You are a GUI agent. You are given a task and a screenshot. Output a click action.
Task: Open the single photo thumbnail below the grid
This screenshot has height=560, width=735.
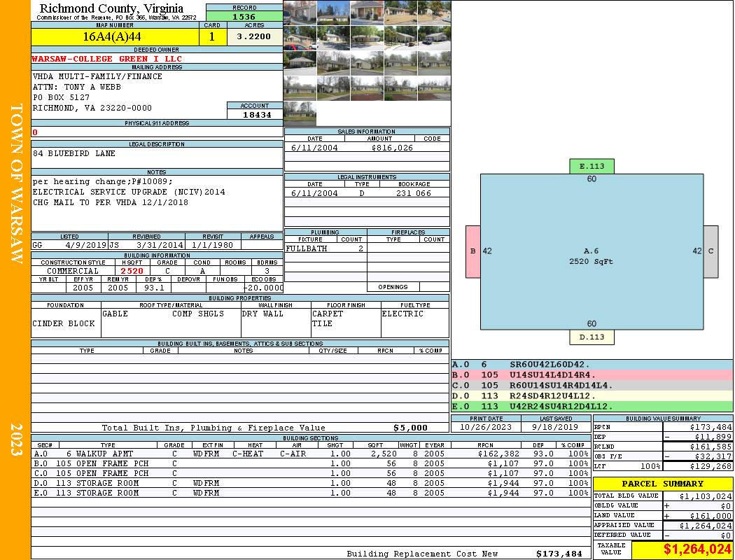300,113
